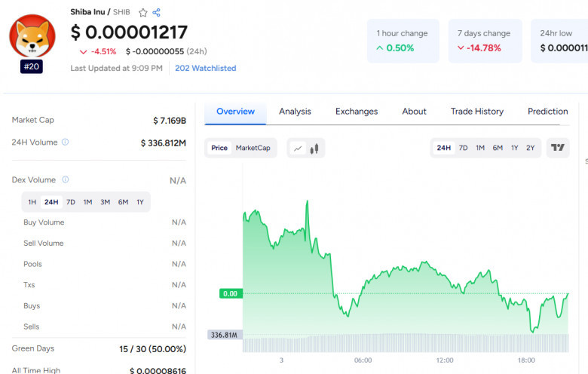
Task: Set chart range to 1Y
Action: pyautogui.click(x=514, y=148)
